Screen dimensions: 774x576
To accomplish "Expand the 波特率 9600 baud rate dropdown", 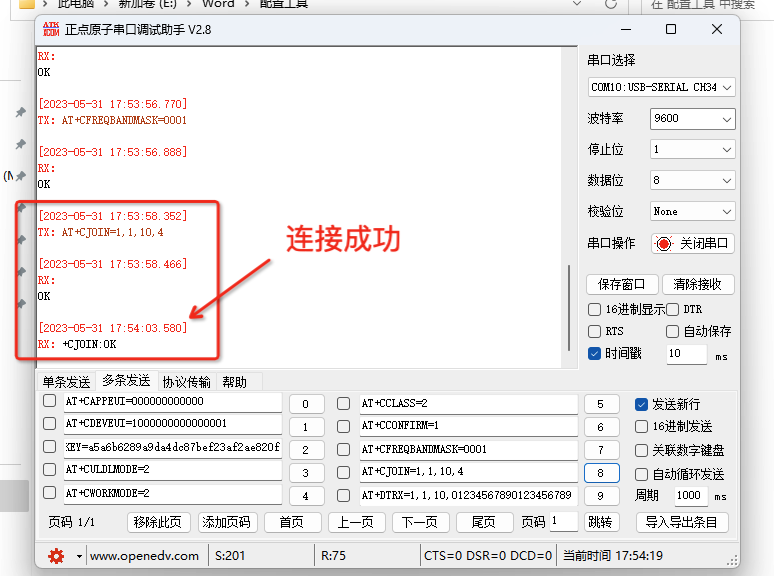I will (692, 118).
